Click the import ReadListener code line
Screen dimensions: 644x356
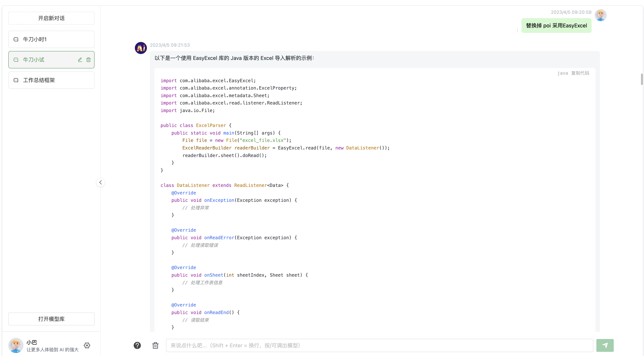click(231, 103)
